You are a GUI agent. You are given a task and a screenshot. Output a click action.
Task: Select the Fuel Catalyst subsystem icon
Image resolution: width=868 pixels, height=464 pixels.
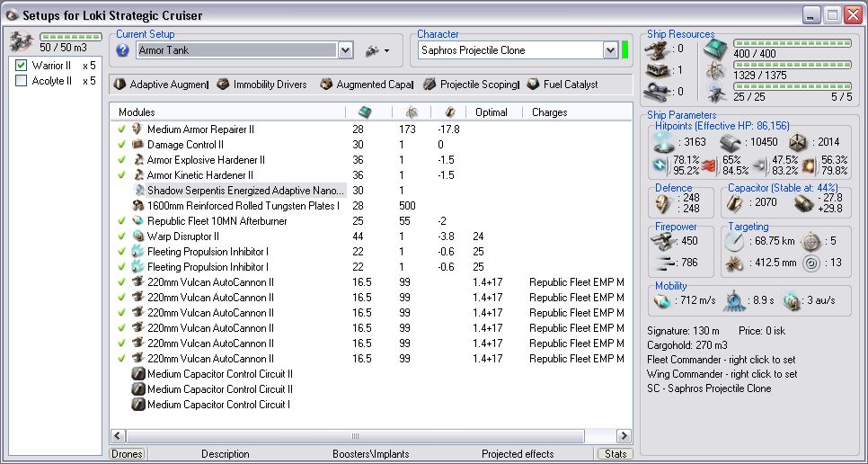pyautogui.click(x=533, y=85)
